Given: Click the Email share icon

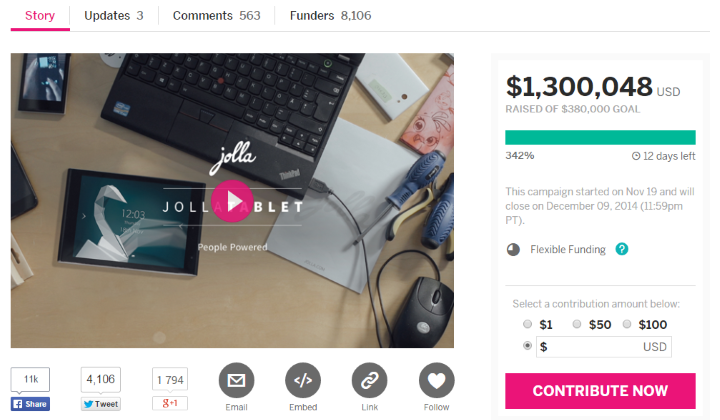Looking at the screenshot, I should [x=236, y=381].
